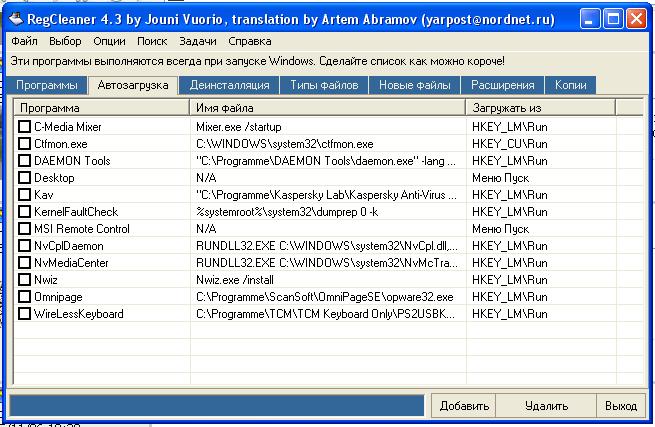Click HKEY_LM\Run in the C-Media Mixer row
Viewport: 655px width, 427px height.
(x=510, y=127)
